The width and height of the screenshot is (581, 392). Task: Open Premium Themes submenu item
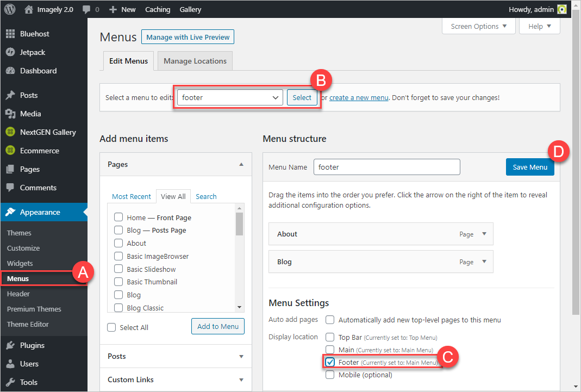pos(34,309)
